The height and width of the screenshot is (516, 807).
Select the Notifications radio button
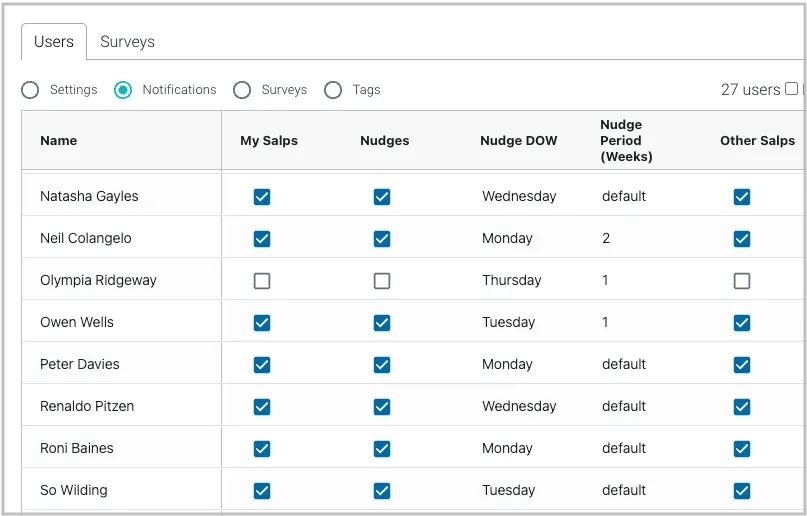pyautogui.click(x=123, y=90)
